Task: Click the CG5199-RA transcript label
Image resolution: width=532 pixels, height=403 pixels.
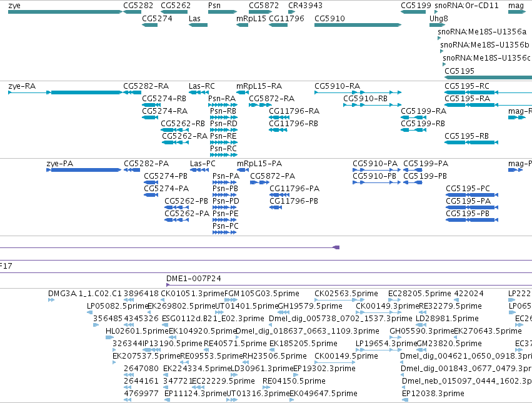Action: click(x=423, y=111)
